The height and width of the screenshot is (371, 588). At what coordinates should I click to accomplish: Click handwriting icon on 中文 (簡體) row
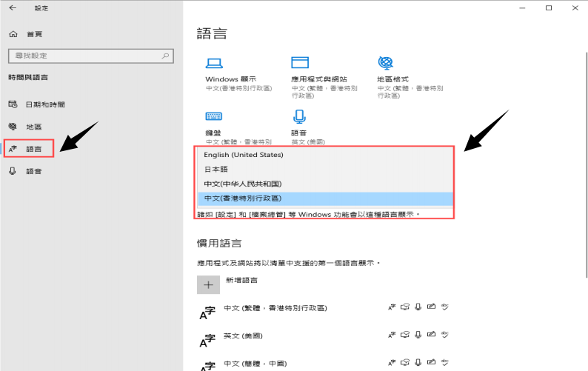click(x=431, y=362)
